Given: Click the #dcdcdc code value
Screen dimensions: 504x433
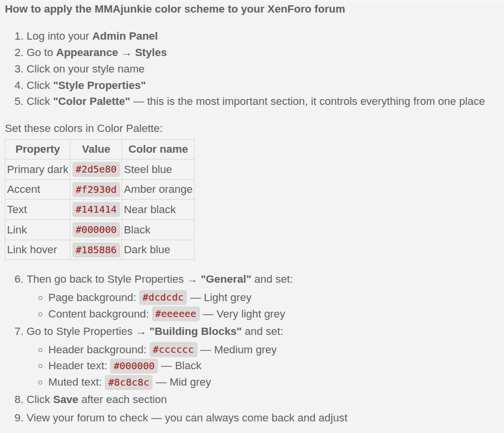Looking at the screenshot, I should [163, 298].
